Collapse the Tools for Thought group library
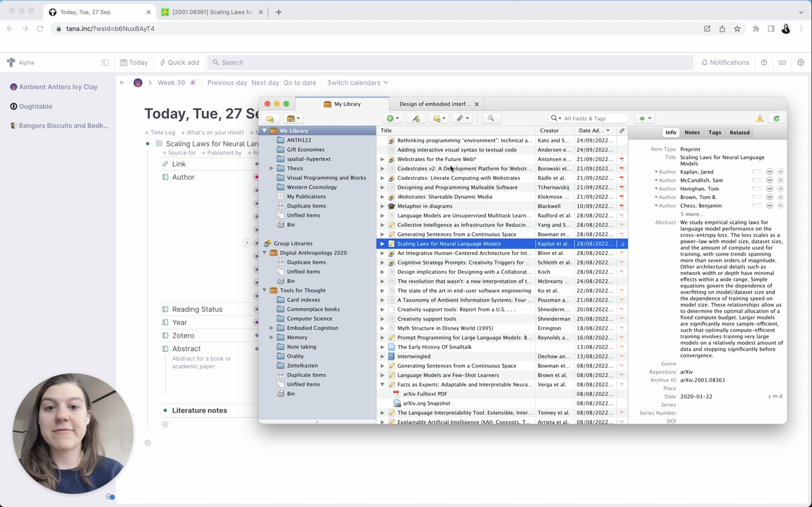This screenshot has height=507, width=812. coord(265,290)
